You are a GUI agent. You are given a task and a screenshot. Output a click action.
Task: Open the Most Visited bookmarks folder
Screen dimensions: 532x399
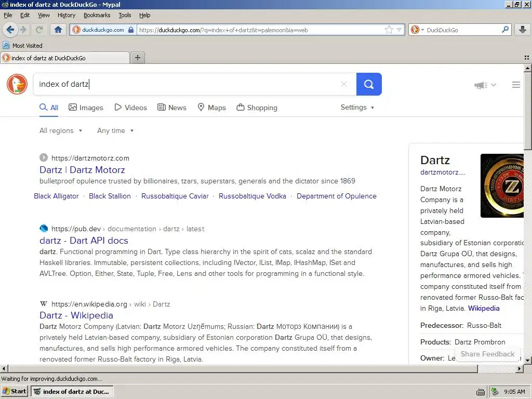tap(23, 46)
